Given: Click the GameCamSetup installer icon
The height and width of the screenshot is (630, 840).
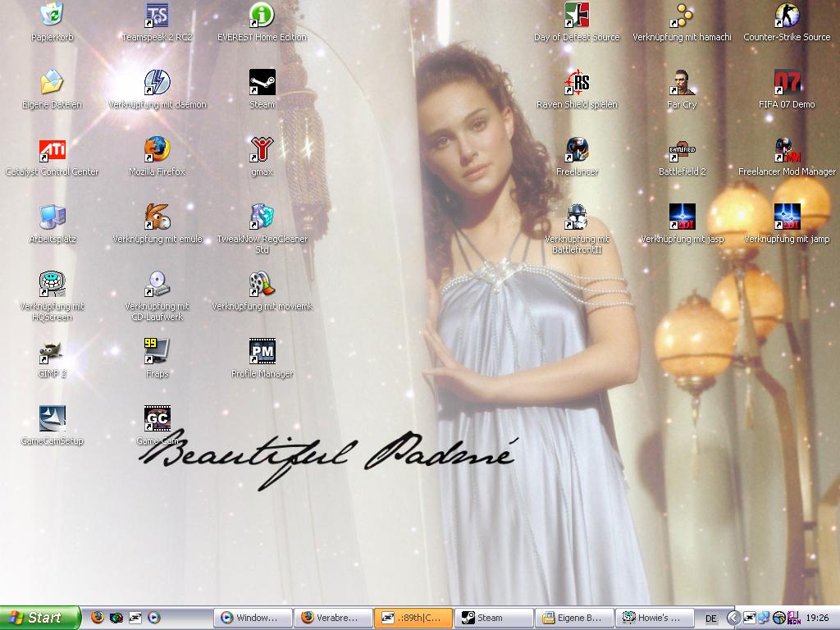Looking at the screenshot, I should [x=52, y=418].
